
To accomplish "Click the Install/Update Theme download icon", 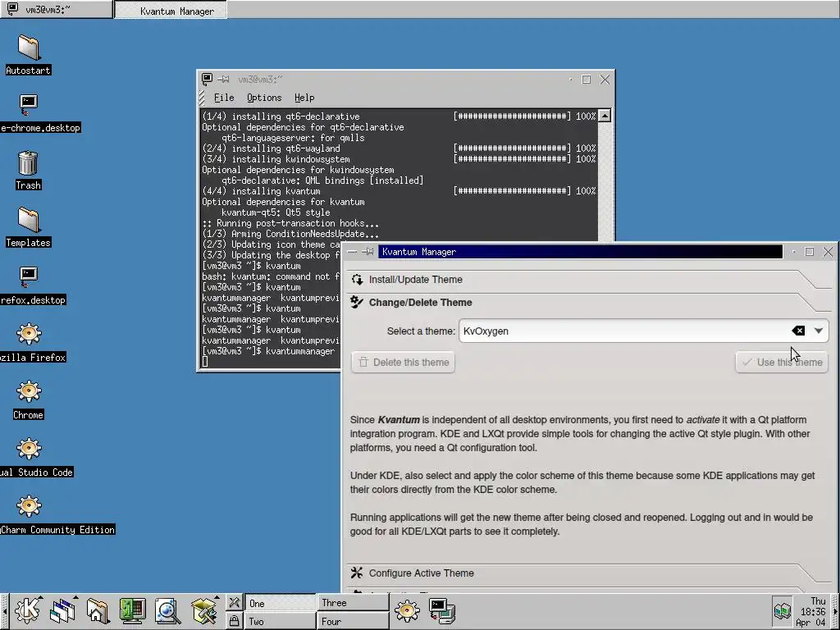I will (357, 280).
